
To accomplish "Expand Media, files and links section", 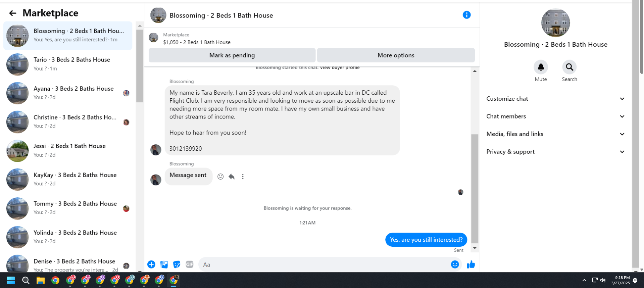I will (x=555, y=134).
